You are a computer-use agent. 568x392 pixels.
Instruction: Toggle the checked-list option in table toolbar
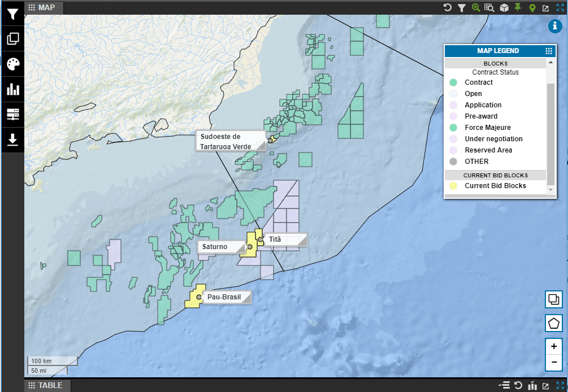pyautogui.click(x=504, y=385)
